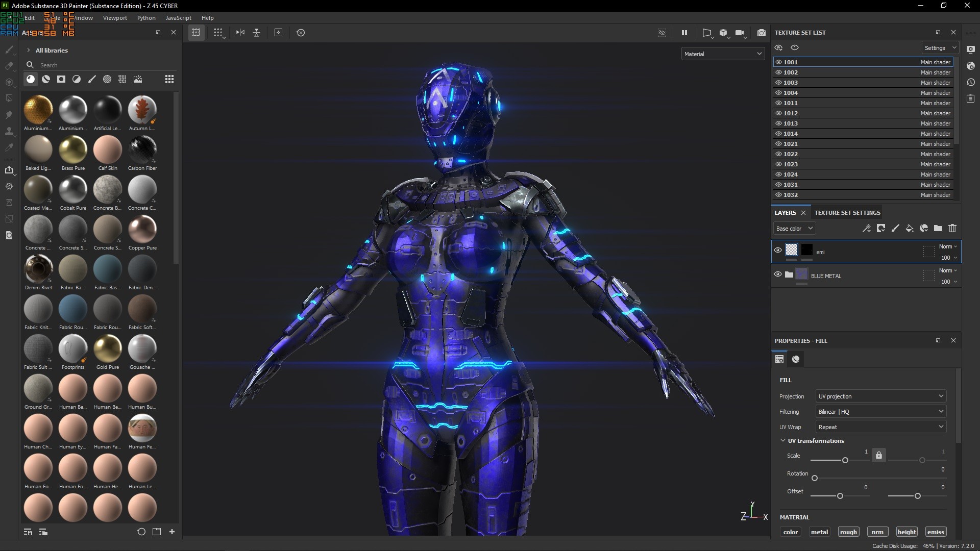Filter assets by Filters half-circle icon
The image size is (980, 551).
click(x=77, y=79)
